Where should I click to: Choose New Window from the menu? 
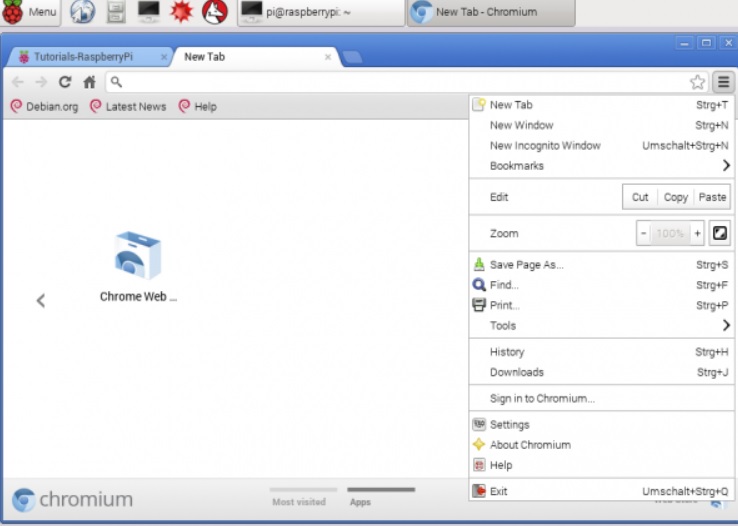tap(601, 125)
